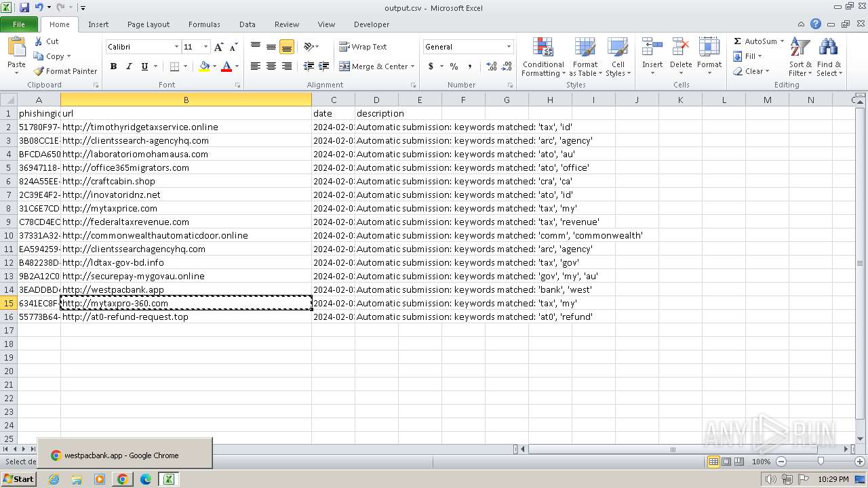Viewport: 868px width, 488px height.
Task: Toggle italic formatting
Action: [x=129, y=66]
